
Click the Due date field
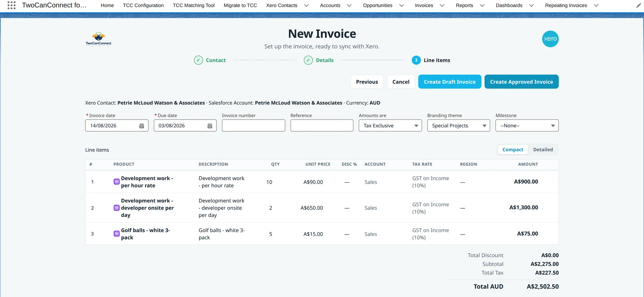click(x=185, y=126)
